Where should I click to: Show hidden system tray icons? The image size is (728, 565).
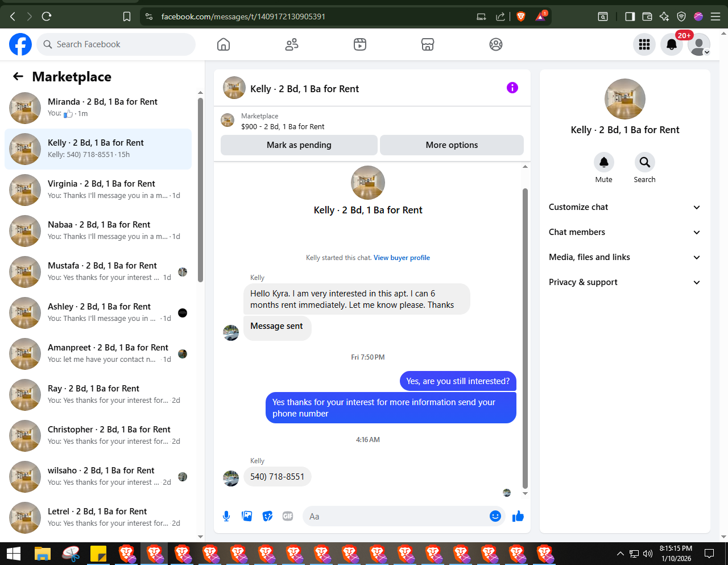coord(620,554)
